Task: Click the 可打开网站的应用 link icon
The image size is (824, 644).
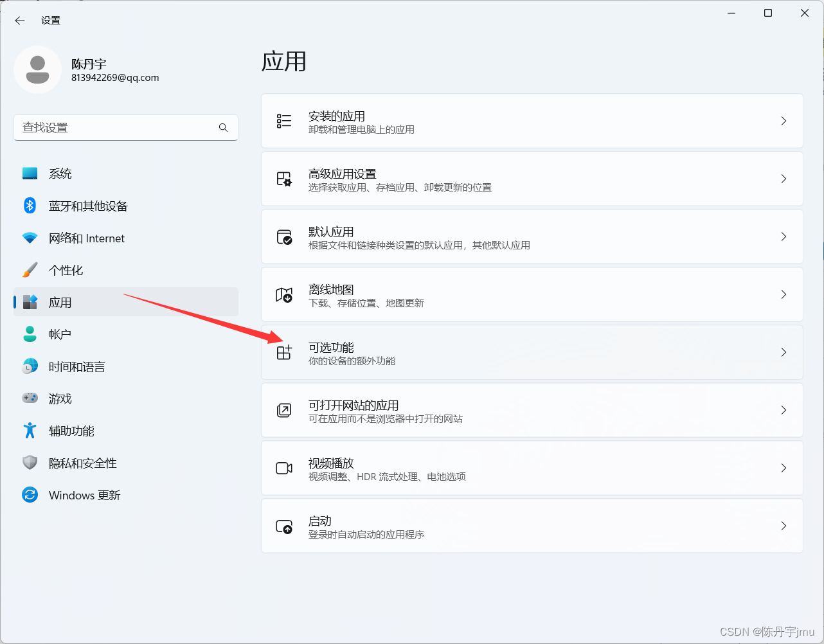Action: (284, 410)
